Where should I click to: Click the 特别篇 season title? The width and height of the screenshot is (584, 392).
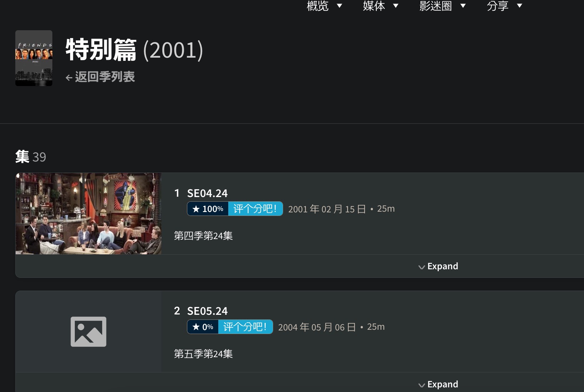click(x=101, y=50)
